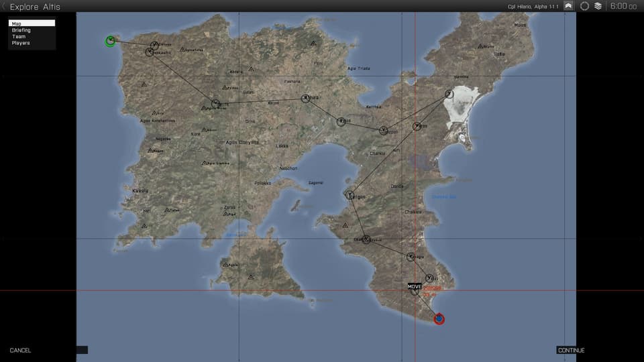
Task: Click the hill triangle labeled Agela on southern island
Action: tap(225, 265)
